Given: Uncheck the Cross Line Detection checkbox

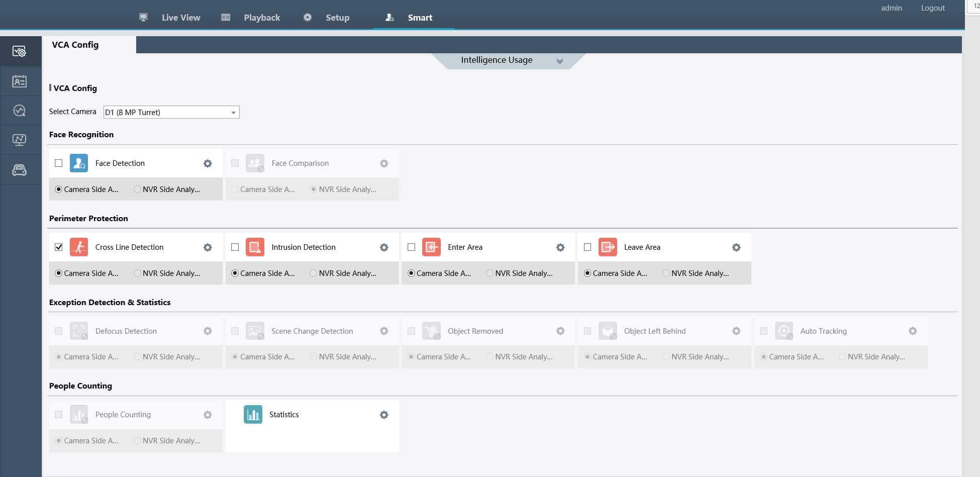Looking at the screenshot, I should tap(59, 247).
